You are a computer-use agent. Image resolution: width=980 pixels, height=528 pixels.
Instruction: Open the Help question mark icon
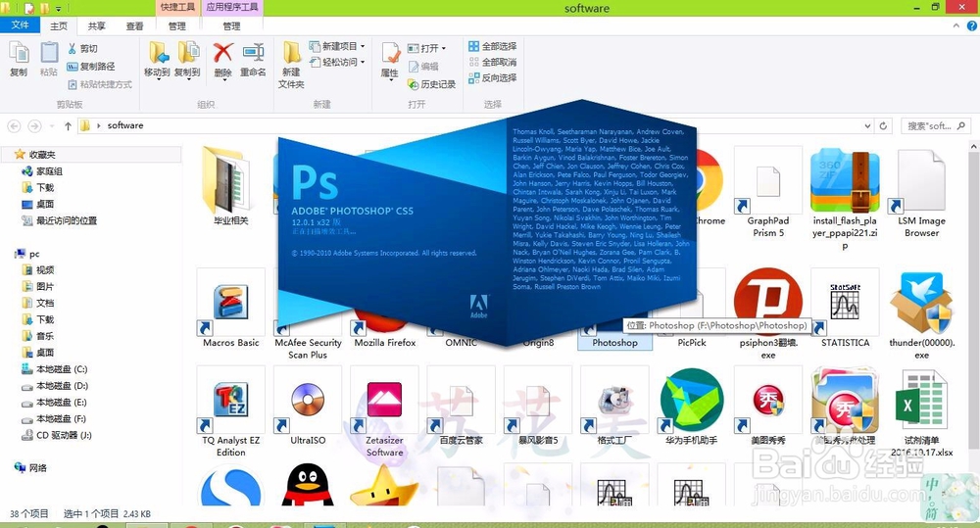(972, 25)
